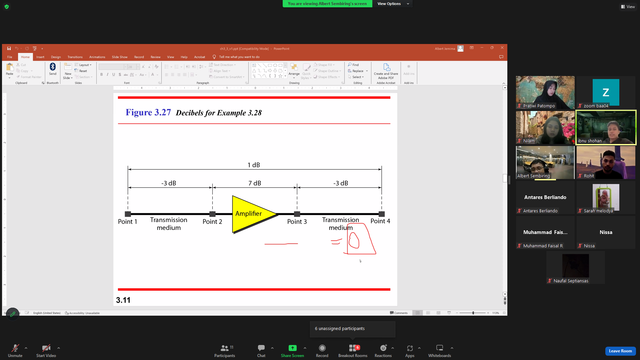640x360 pixels.
Task: Click the New Slide icon
Action: pyautogui.click(x=68, y=67)
